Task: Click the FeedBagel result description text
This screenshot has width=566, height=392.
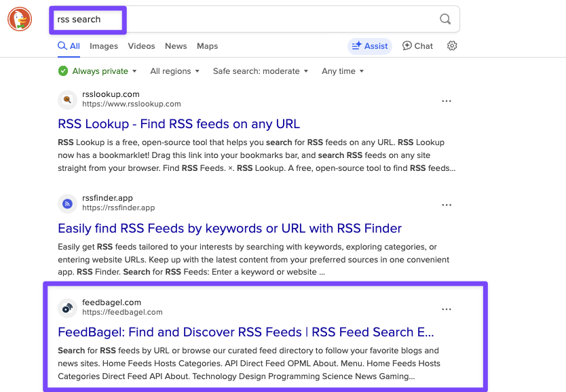Action: (249, 364)
